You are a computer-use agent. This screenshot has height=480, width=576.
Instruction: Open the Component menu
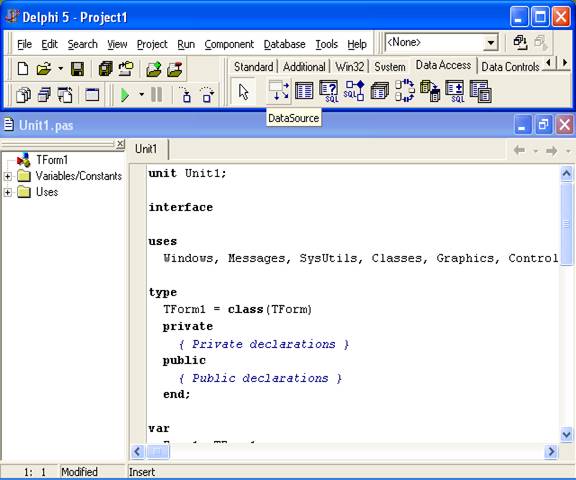click(x=229, y=44)
